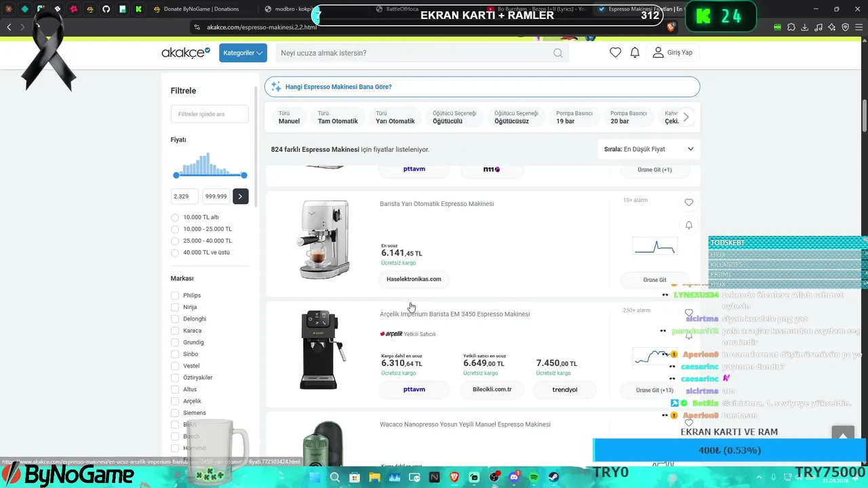Go back with browser back arrow
The height and width of the screenshot is (488, 868).
point(9,27)
